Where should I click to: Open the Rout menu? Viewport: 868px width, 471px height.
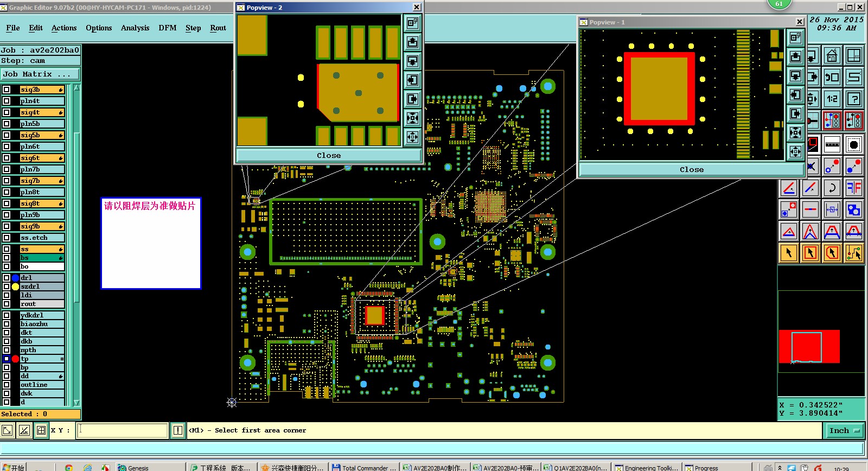tap(218, 28)
